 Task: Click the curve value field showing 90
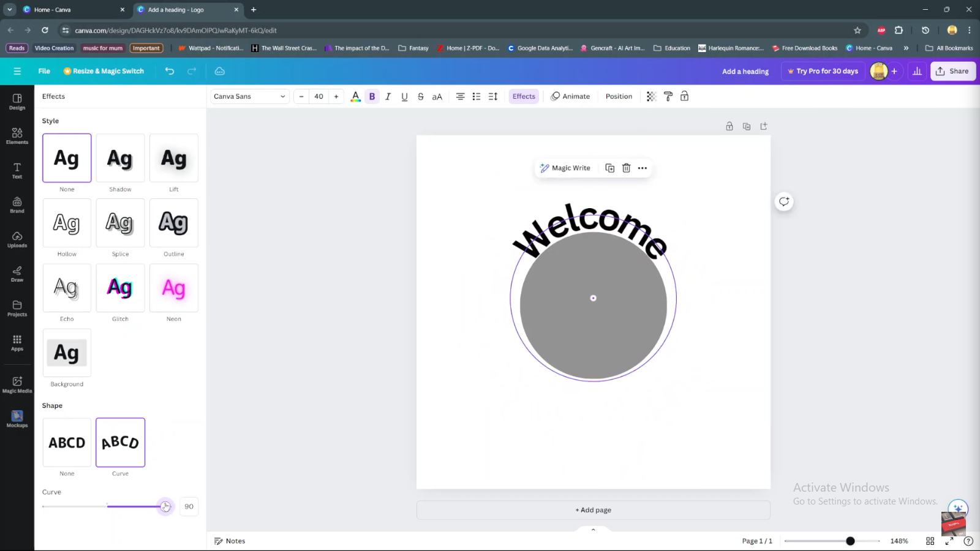pos(189,506)
